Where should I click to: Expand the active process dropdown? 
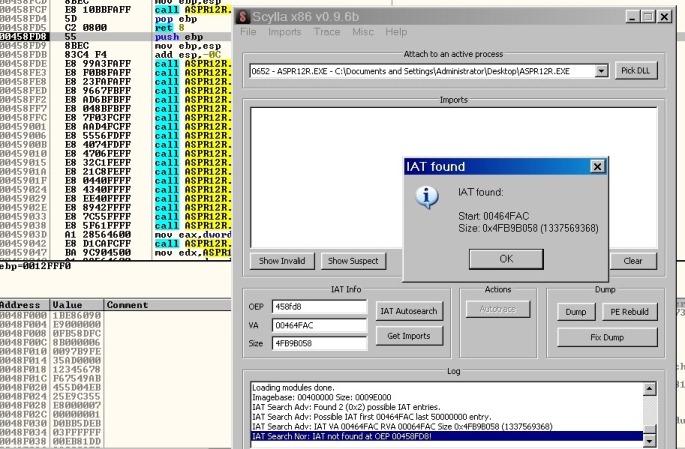[x=601, y=71]
